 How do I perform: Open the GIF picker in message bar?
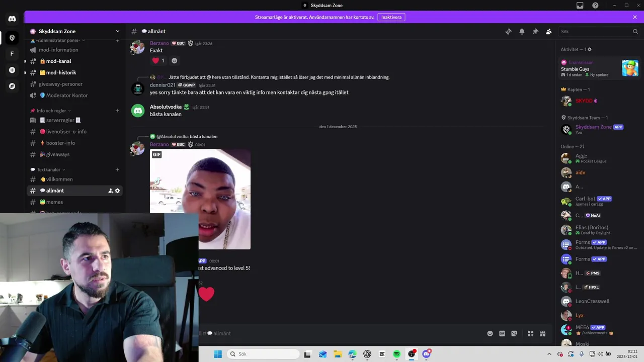[502, 333]
